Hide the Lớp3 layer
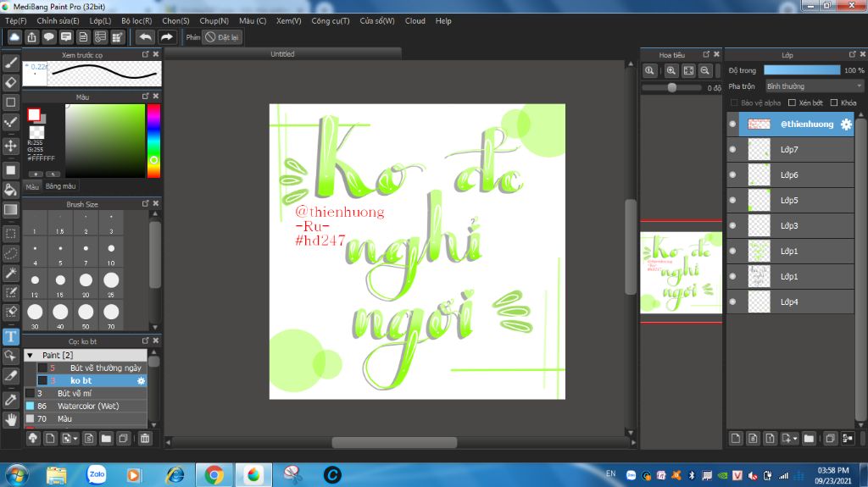This screenshot has width=868, height=487. 732,226
